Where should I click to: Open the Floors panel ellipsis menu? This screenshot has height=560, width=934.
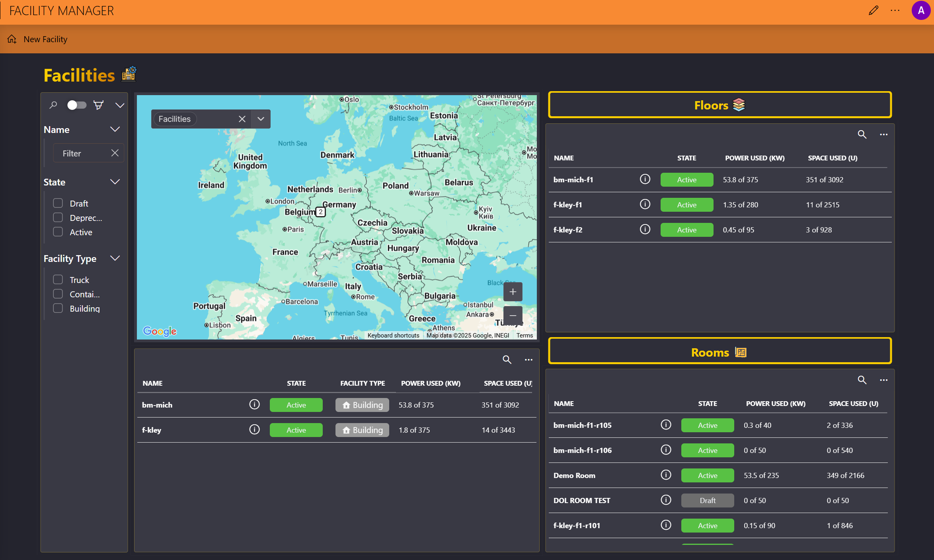tap(883, 135)
